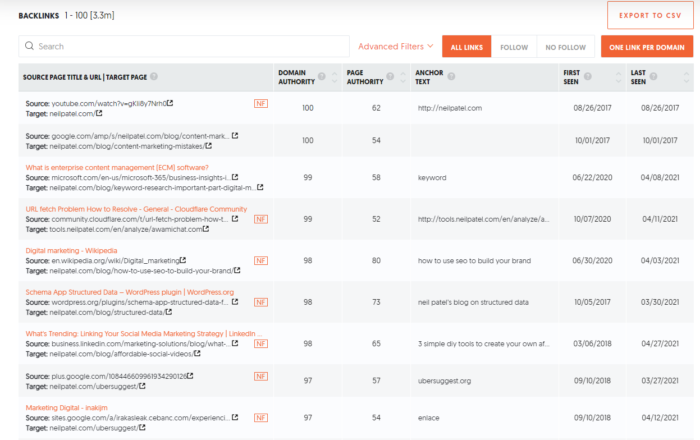Image resolution: width=700 pixels, height=440 pixels.
Task: Open external link for community.cloudflare.com source
Action: coord(235,219)
